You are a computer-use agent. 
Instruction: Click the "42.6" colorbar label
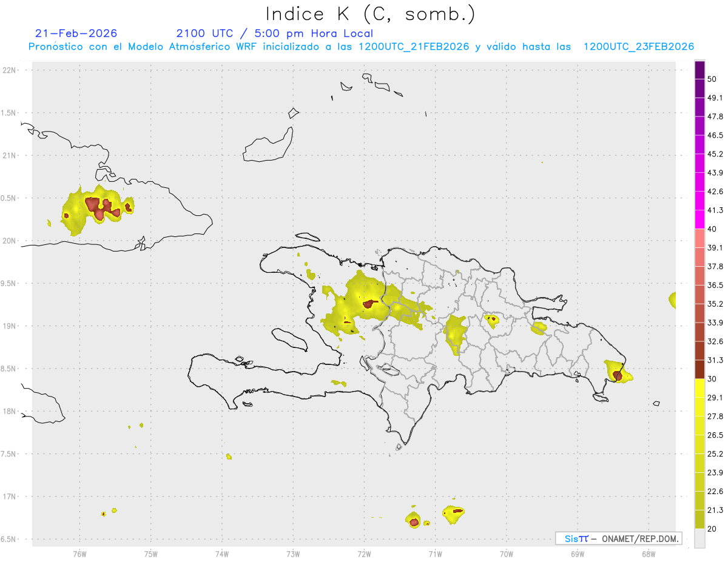[x=715, y=192]
